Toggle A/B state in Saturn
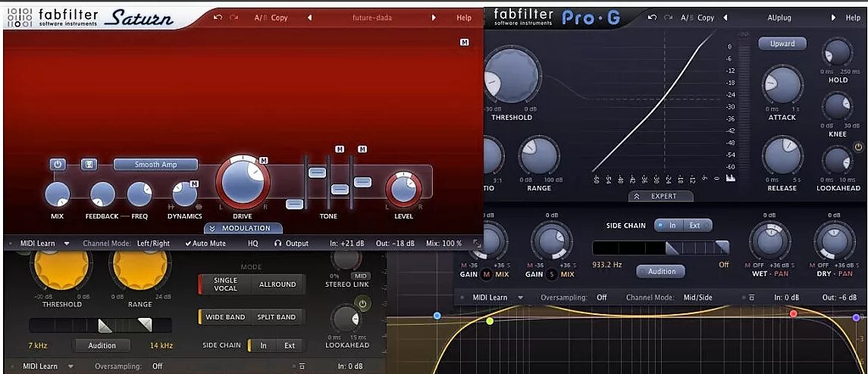Image resolution: width=868 pixels, height=374 pixels. coord(260,17)
